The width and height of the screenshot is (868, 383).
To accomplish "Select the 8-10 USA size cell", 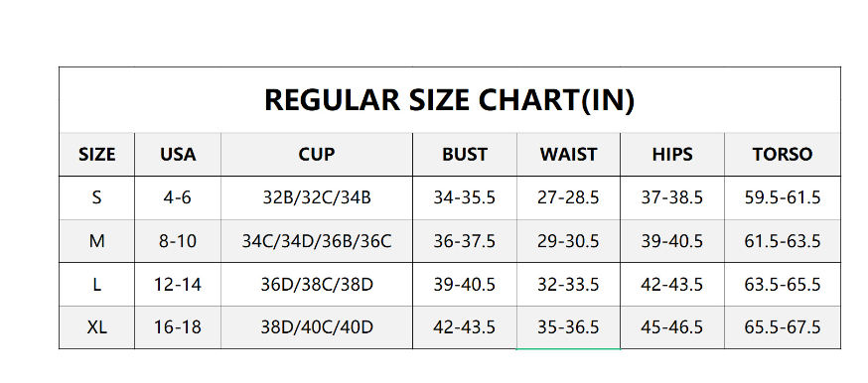I will click(178, 241).
